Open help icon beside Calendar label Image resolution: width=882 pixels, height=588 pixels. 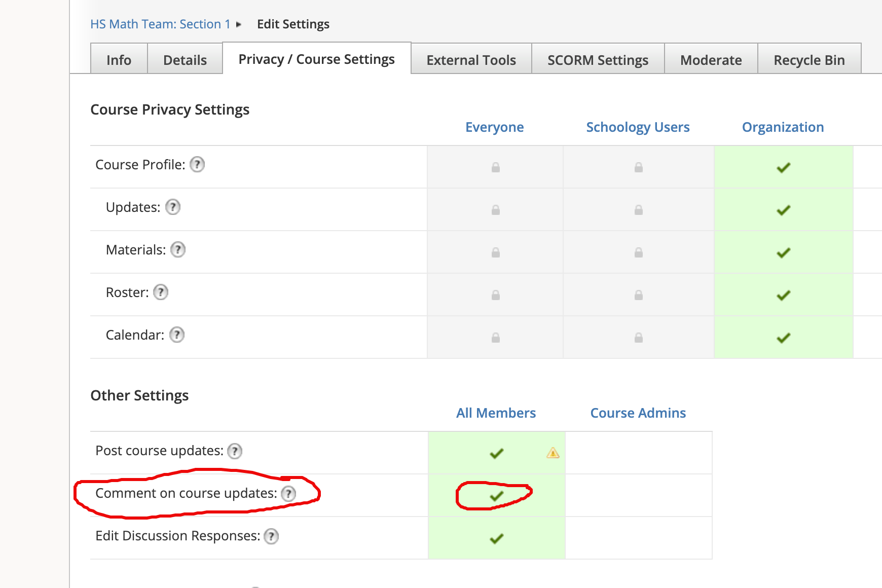(177, 335)
